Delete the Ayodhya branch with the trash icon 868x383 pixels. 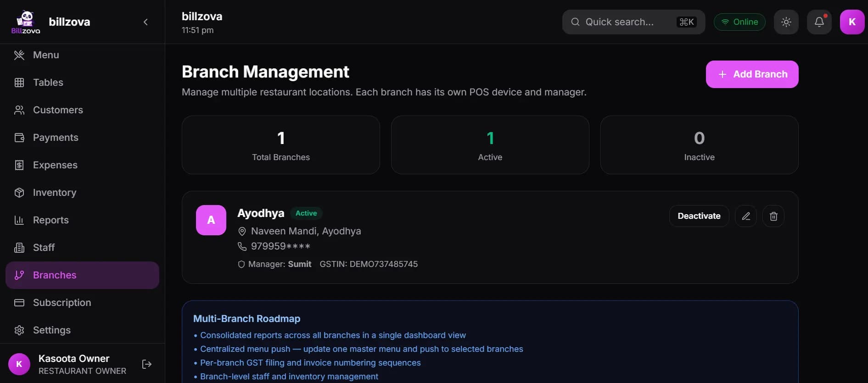tap(773, 216)
